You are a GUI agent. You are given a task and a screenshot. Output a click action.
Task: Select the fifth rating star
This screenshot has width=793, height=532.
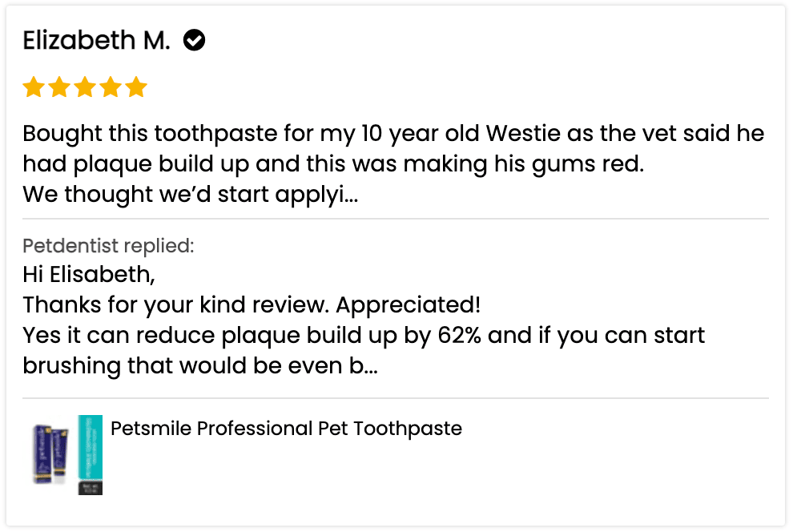pos(136,87)
